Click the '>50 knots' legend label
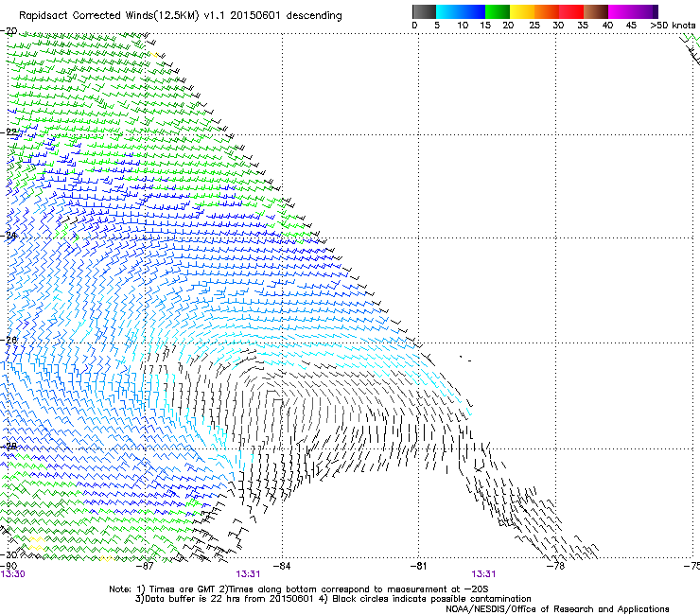Image resolution: width=700 pixels, height=615 pixels. pos(673,26)
